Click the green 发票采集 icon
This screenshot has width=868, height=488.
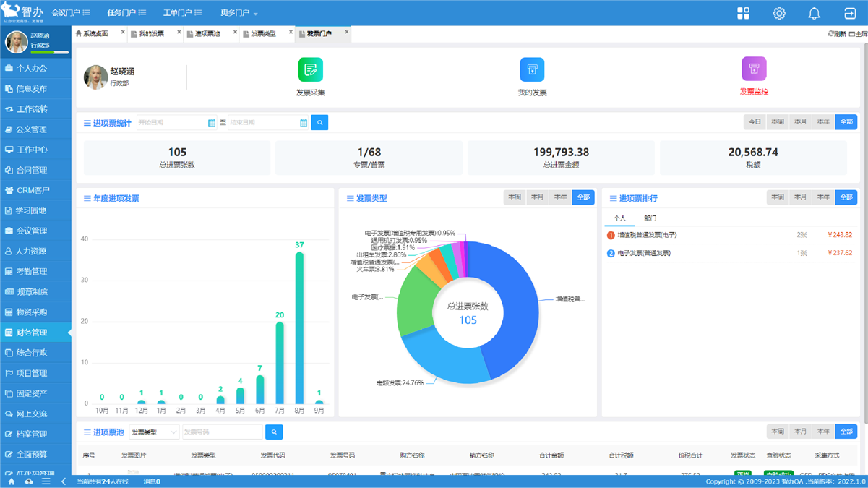[x=310, y=69]
